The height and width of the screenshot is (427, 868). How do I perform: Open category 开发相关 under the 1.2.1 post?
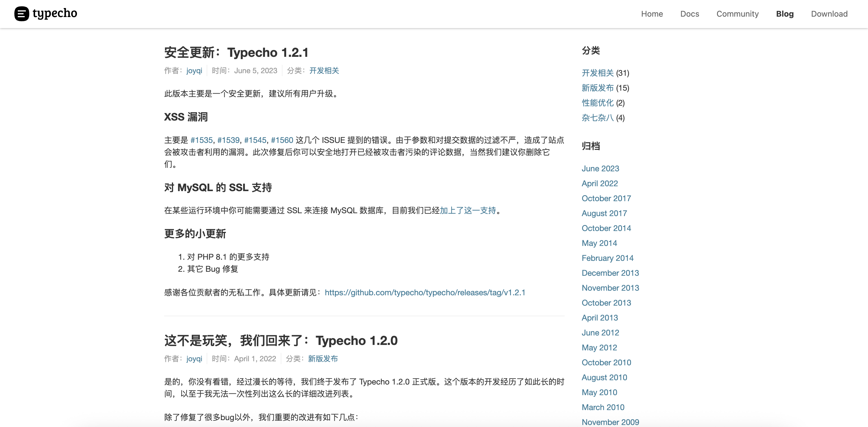[x=324, y=70]
